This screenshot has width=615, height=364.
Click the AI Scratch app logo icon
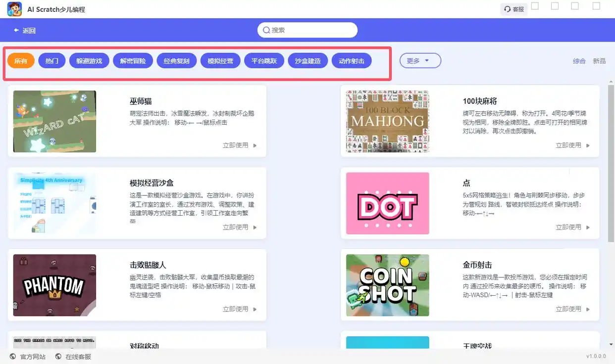14,9
